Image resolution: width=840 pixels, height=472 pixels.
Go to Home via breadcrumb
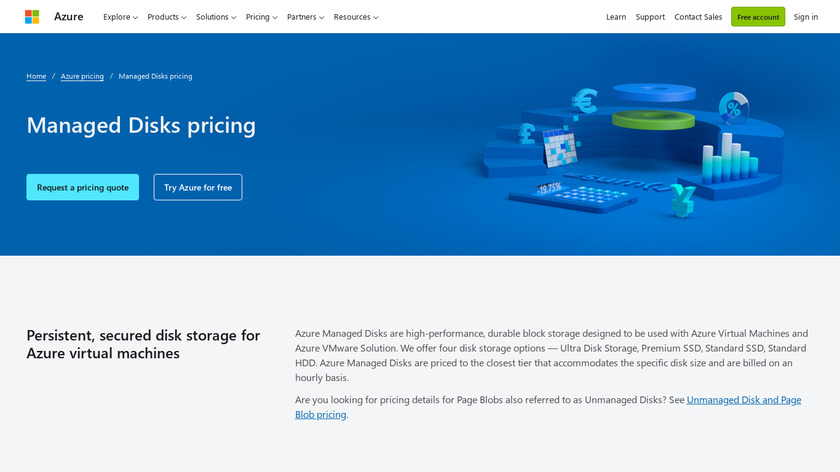pos(36,77)
